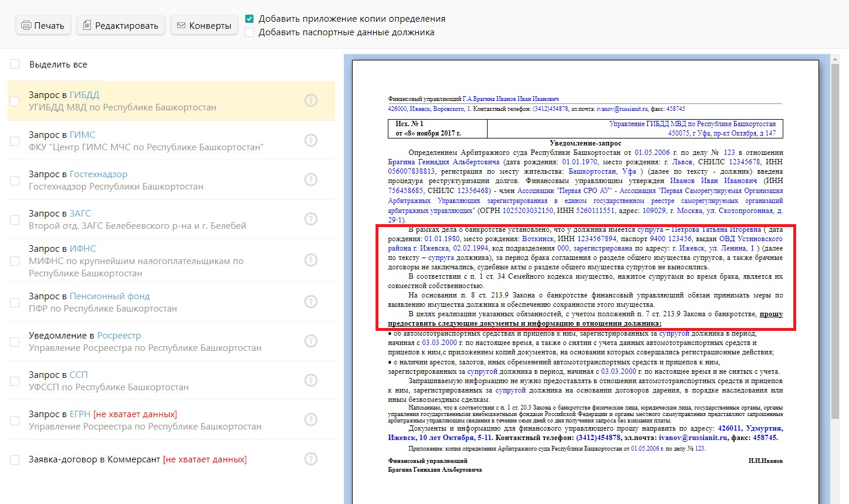Click question icon for Уведомление в Росреестр
This screenshot has width=849, height=504.
[311, 341]
